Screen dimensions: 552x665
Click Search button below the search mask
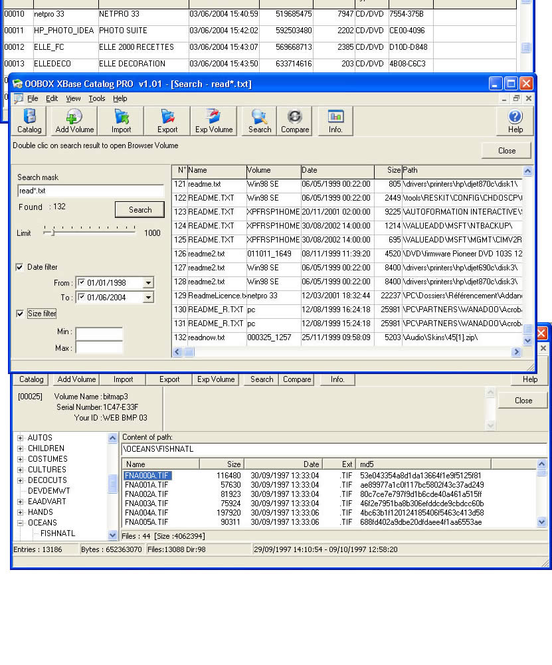pos(140,210)
